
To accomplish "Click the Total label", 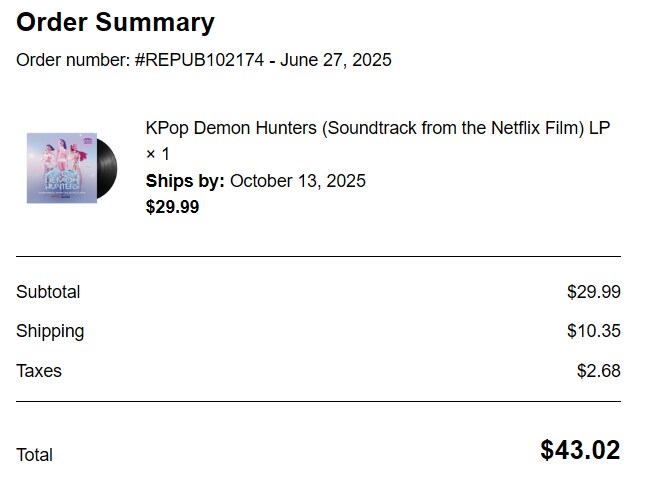I will [35, 455].
